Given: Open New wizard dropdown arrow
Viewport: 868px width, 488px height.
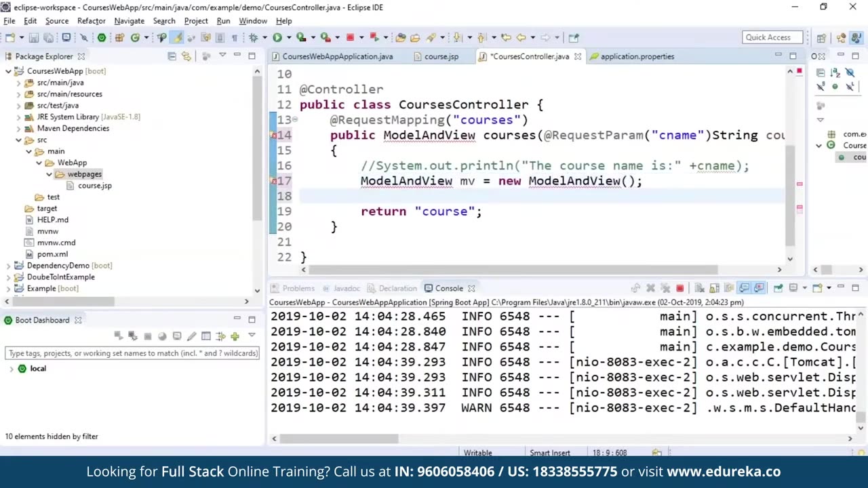Looking at the screenshot, I should [x=22, y=37].
